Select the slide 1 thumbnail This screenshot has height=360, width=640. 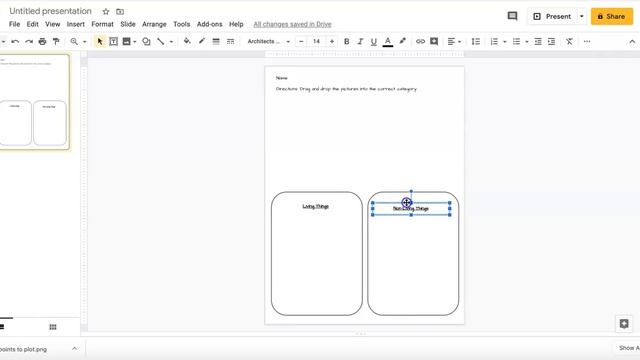(x=34, y=102)
